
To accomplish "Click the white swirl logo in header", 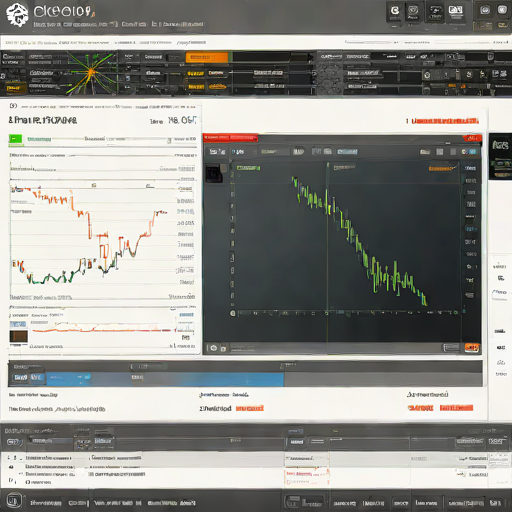I will coord(17,15).
